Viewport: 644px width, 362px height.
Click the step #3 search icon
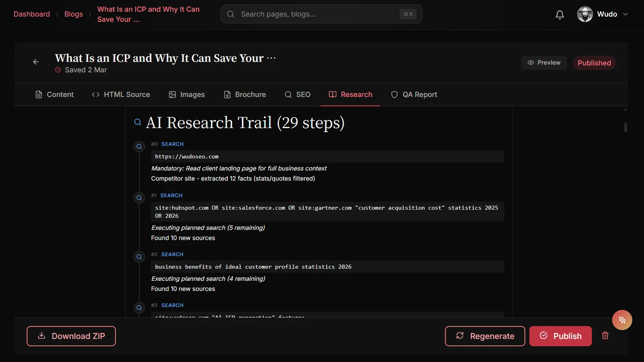(x=139, y=308)
